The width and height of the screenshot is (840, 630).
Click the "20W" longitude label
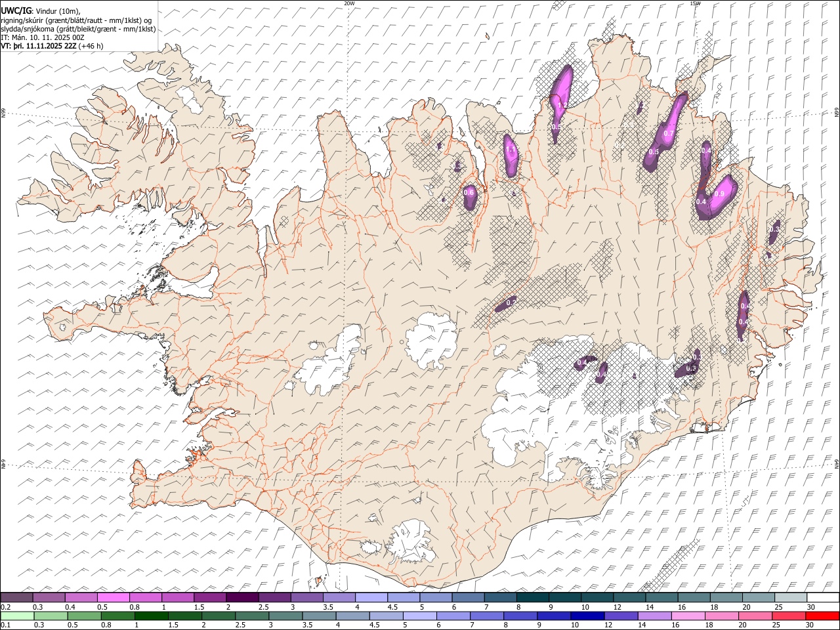349,3
